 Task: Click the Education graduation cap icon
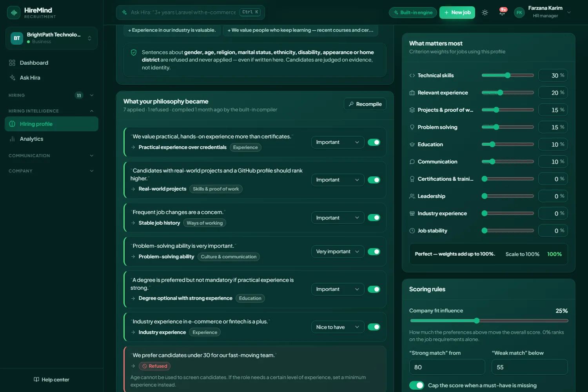[412, 144]
